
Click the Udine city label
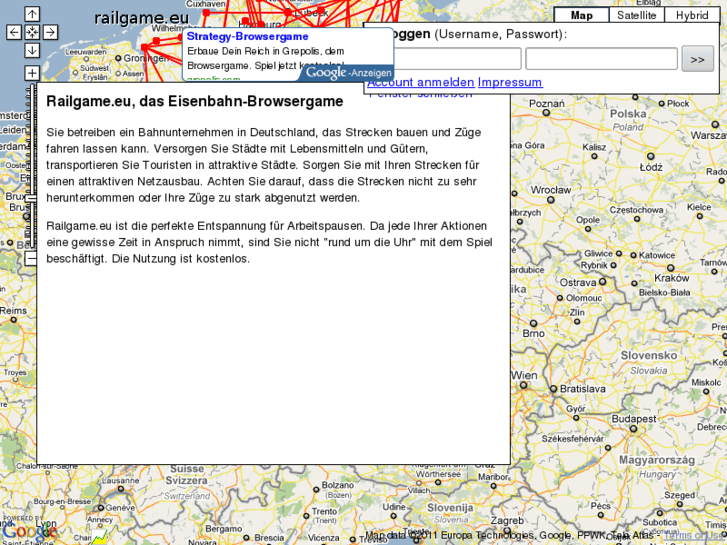pos(394,507)
